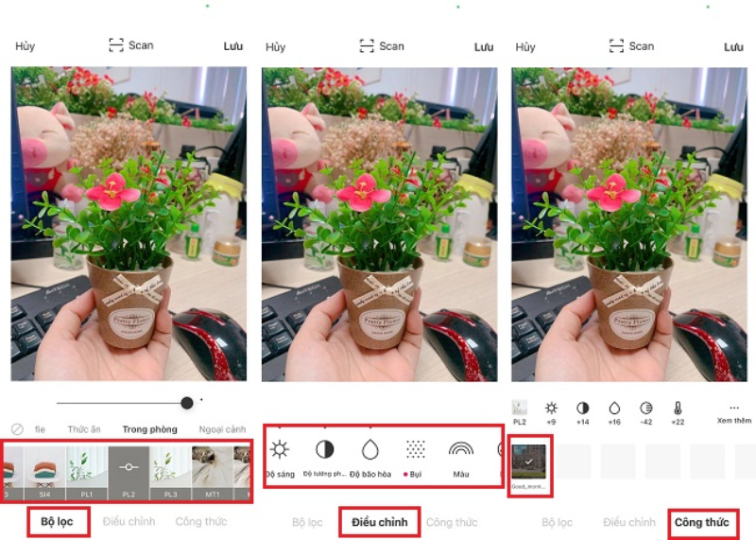Open Xem thêm three-dots icon
Image resolution: width=756 pixels, height=540 pixels.
(734, 408)
